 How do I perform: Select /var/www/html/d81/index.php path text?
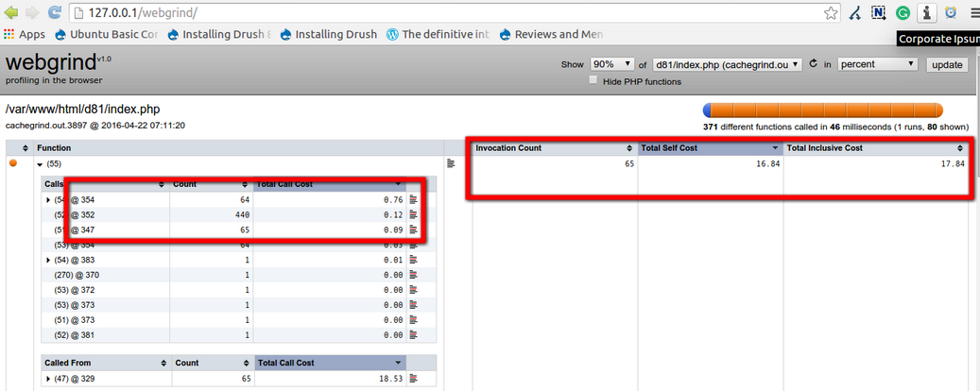[82, 110]
